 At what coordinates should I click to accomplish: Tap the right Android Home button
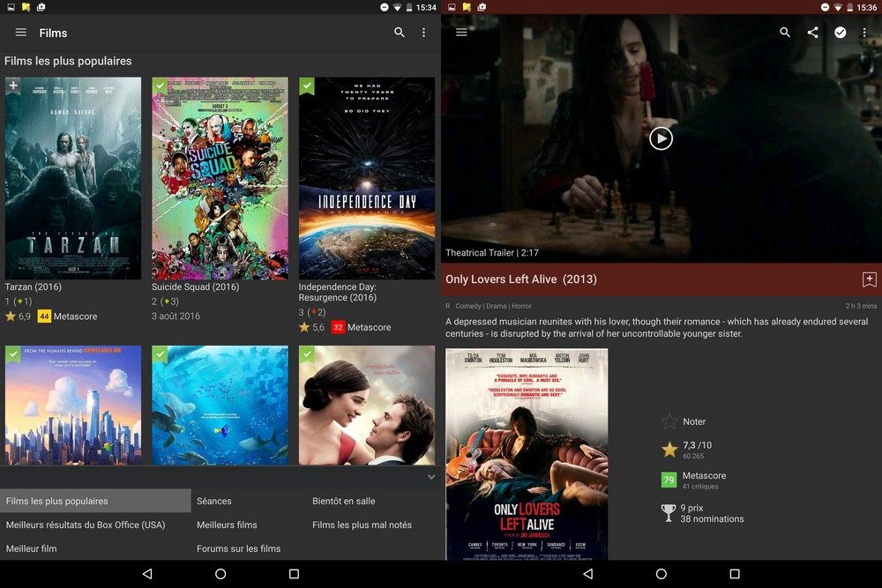click(x=661, y=574)
